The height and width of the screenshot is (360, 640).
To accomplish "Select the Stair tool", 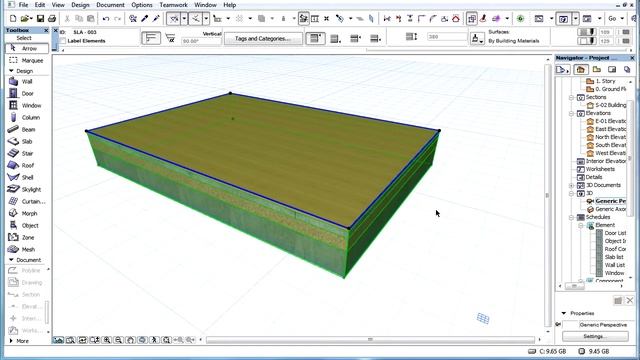I will coord(27,153).
